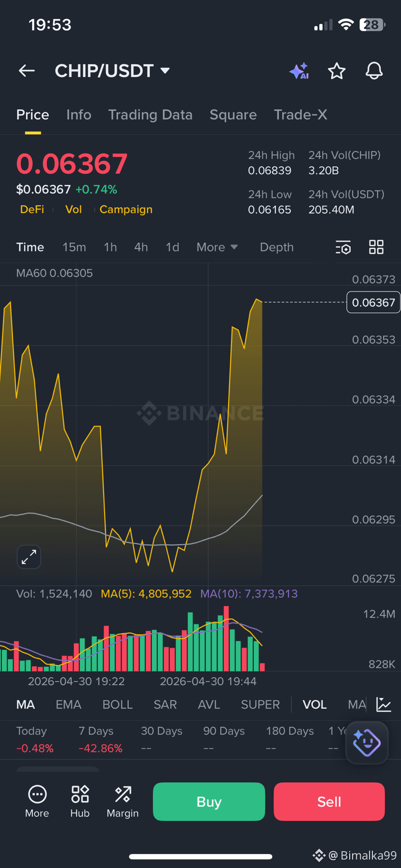Tap the 2026-04-30 19:22 time label
This screenshot has width=401, height=868.
77,681
